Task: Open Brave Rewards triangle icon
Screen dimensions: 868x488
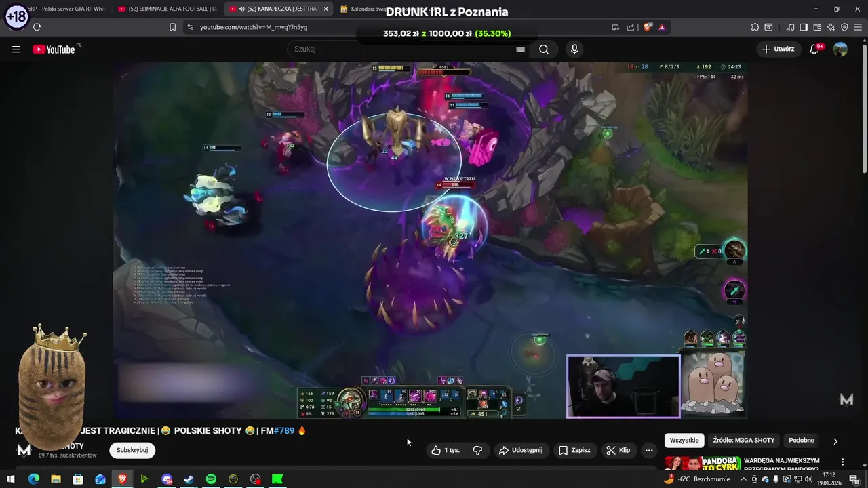Action: [662, 27]
